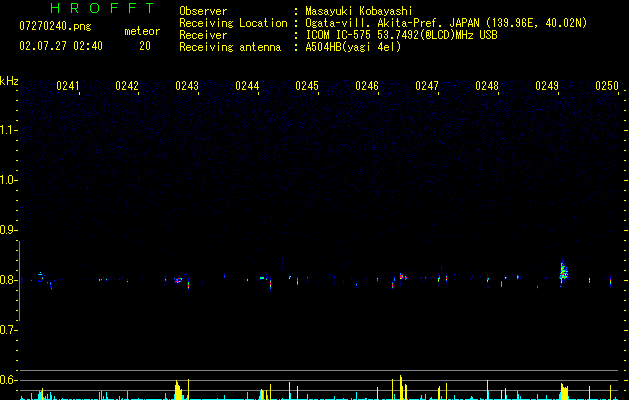Screen dimensions: 629x400
Task: Click the Ogata-vill. Akita-Pref. JAPAN location text
Action: 446,23
